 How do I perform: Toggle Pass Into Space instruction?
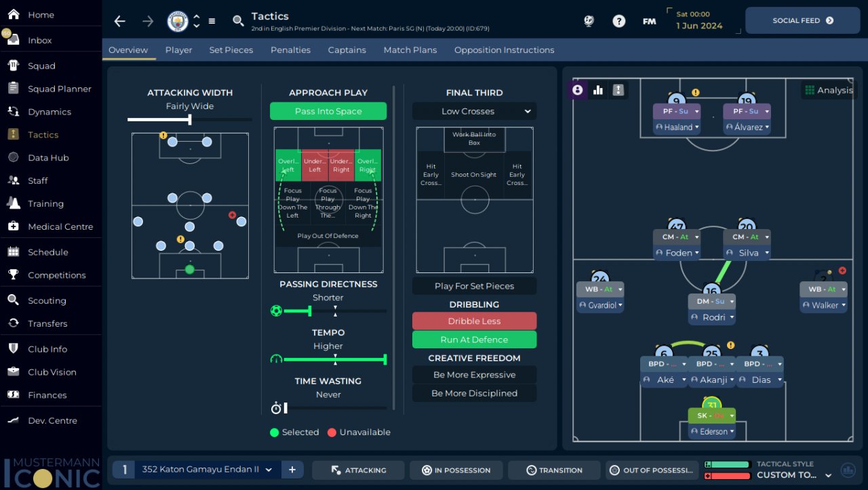pos(328,111)
